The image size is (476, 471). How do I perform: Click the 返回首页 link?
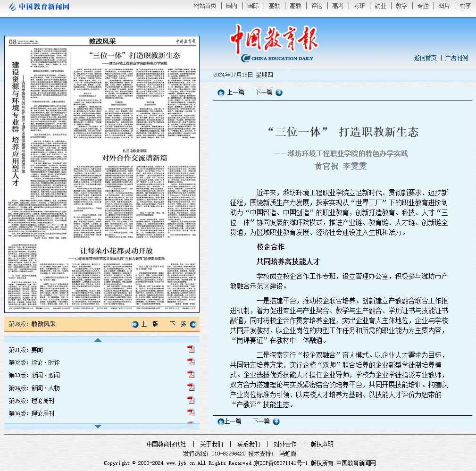click(426, 58)
